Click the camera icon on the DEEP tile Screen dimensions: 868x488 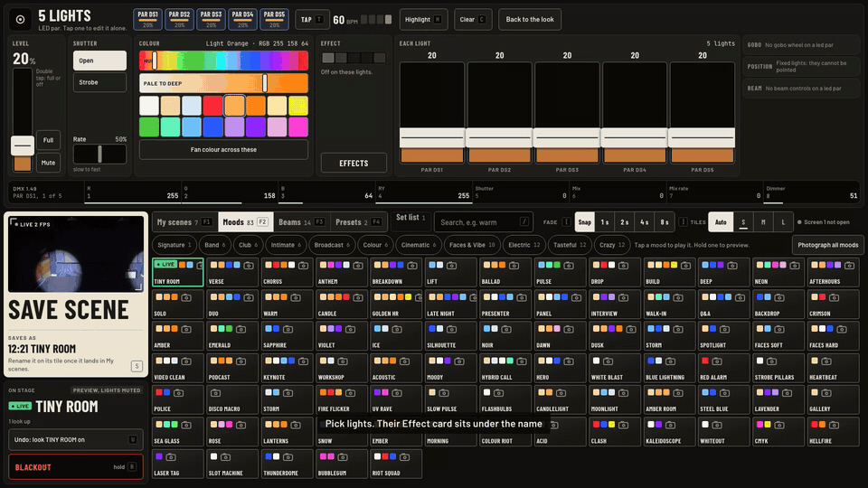731,266
